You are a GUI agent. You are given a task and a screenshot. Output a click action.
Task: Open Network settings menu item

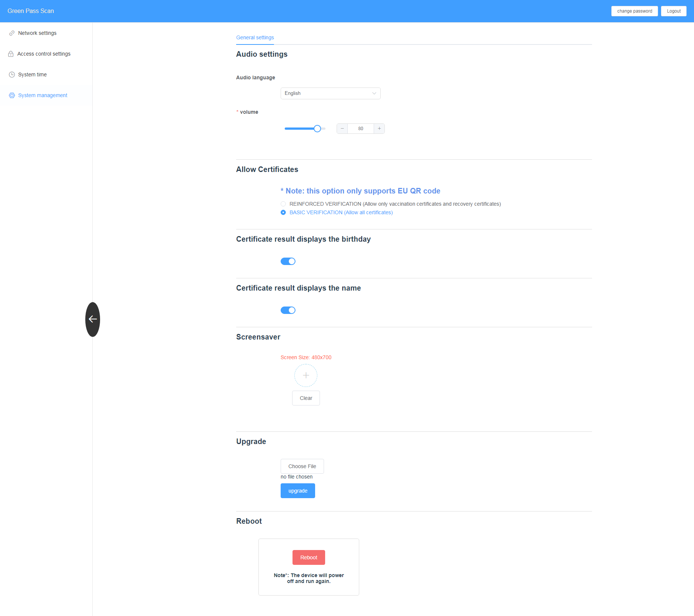[46, 33]
